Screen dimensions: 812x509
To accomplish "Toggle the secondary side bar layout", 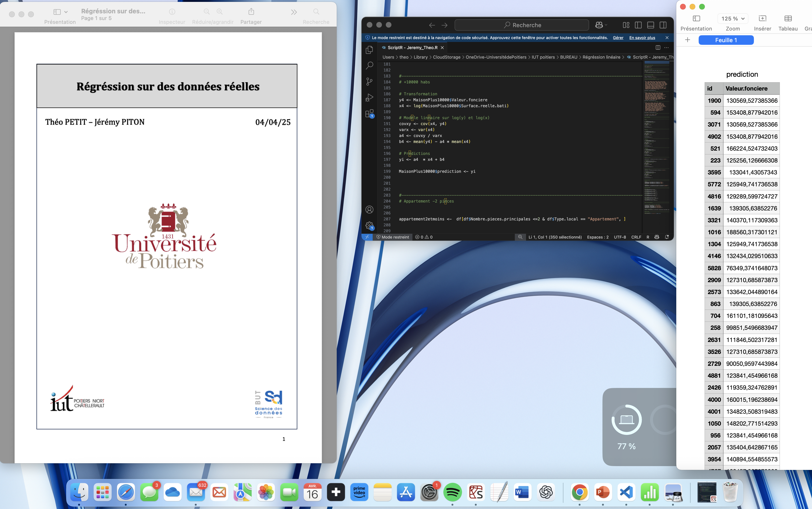I will (663, 25).
